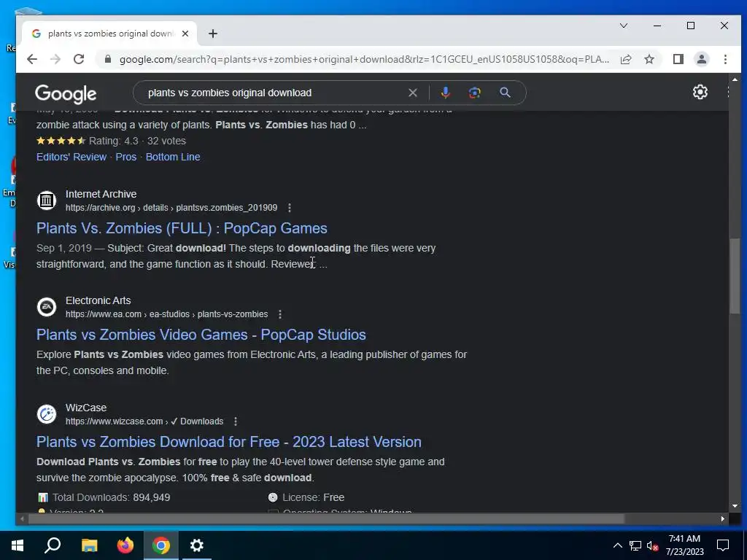Viewport: 747px width, 560px height.
Task: Open more options for WizCase result
Action: 236,421
